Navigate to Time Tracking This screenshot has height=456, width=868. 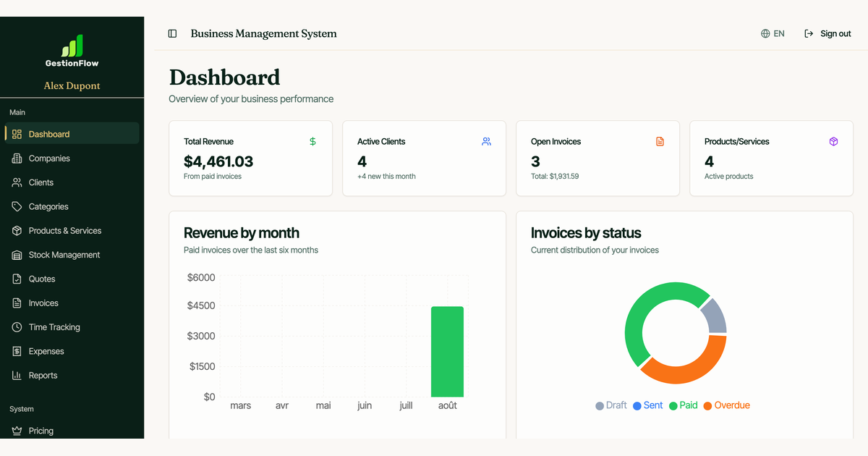pos(72,327)
